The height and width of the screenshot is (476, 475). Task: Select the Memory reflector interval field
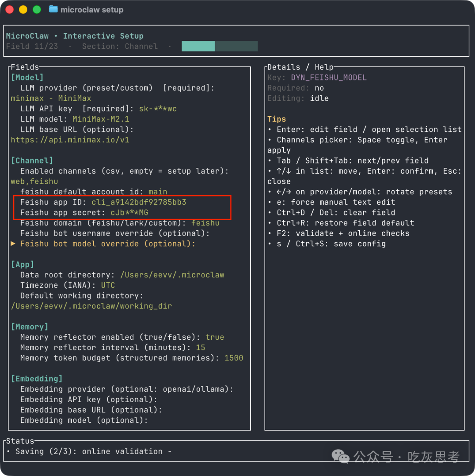pos(113,348)
